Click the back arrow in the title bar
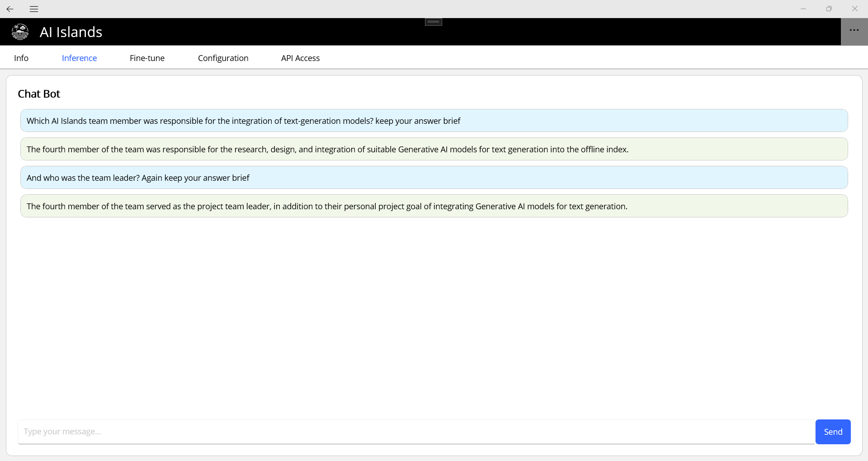Screen dimensions: 868x461 (10, 9)
